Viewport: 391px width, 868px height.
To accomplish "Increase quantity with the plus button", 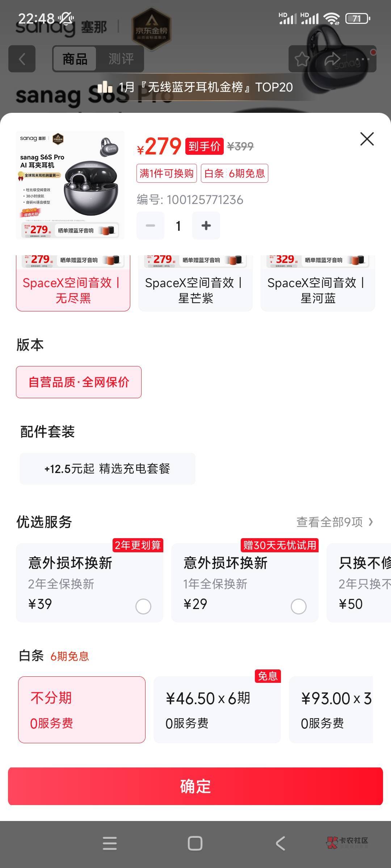I will (x=206, y=226).
